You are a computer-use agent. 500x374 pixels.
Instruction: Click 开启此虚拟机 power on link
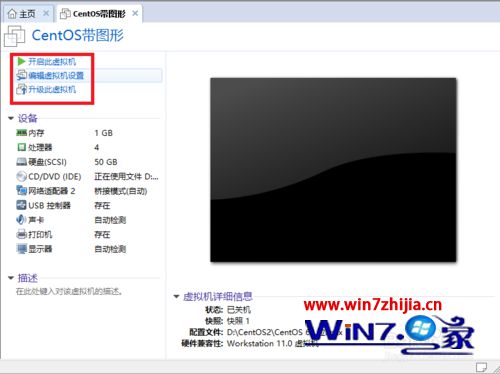(52, 61)
